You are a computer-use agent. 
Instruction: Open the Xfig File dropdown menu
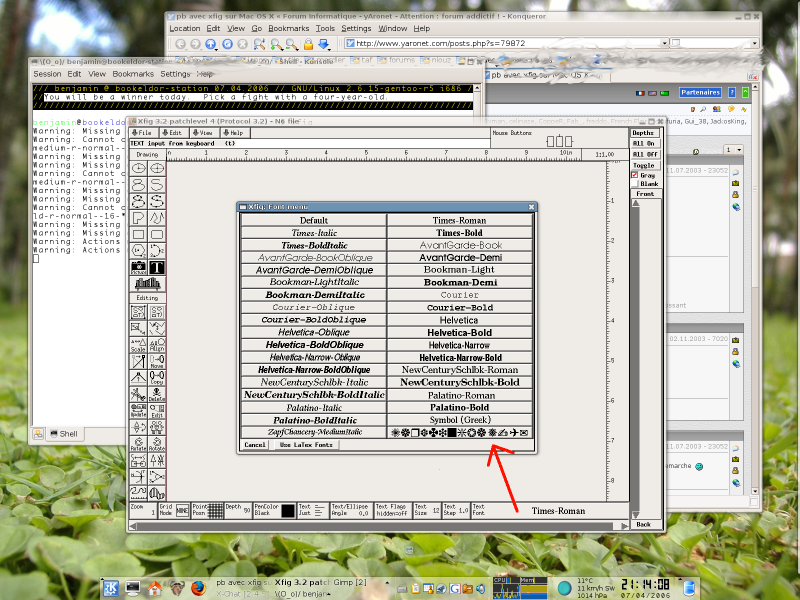point(142,133)
